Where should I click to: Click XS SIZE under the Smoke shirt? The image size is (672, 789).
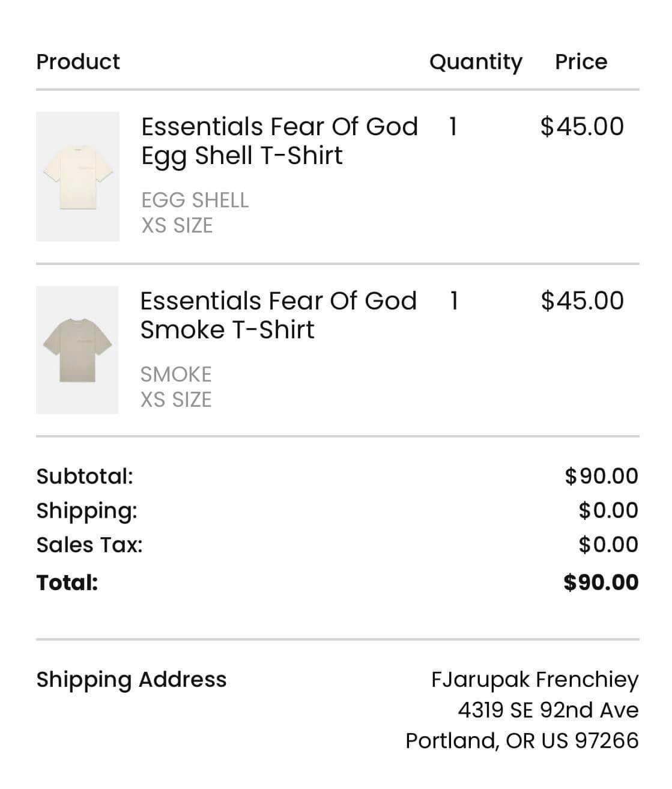point(176,400)
